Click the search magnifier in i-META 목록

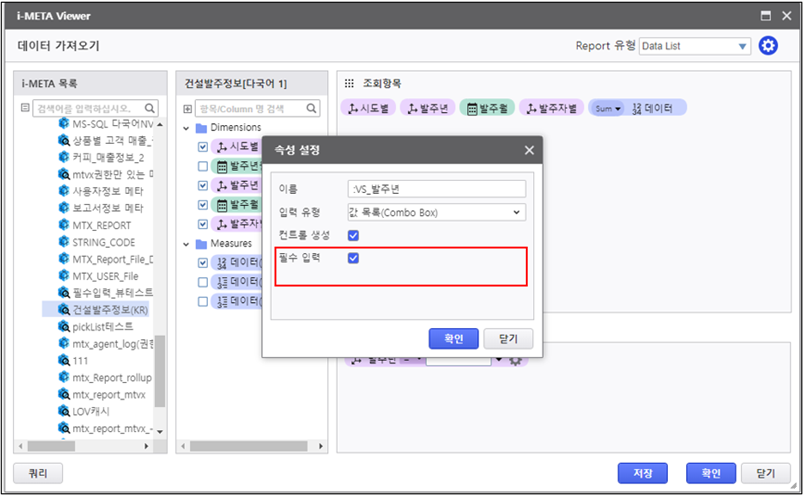(x=150, y=108)
